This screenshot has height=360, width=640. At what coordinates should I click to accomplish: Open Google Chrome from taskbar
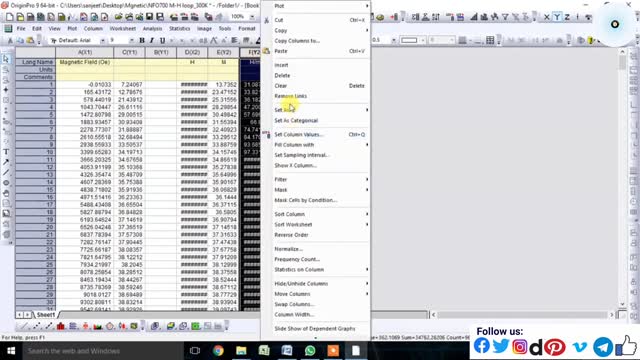[x=218, y=351]
